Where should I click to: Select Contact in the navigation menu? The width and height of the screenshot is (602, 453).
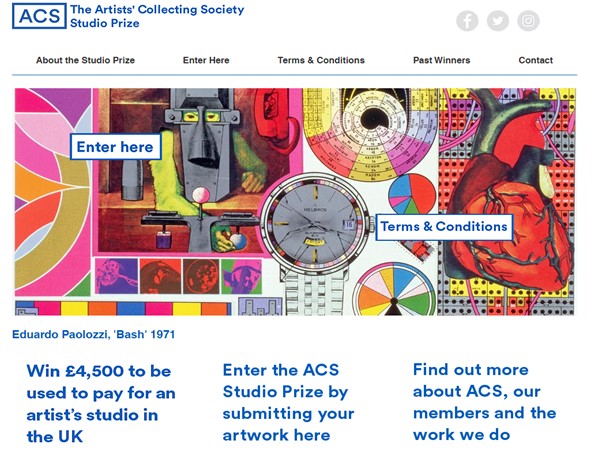[535, 60]
